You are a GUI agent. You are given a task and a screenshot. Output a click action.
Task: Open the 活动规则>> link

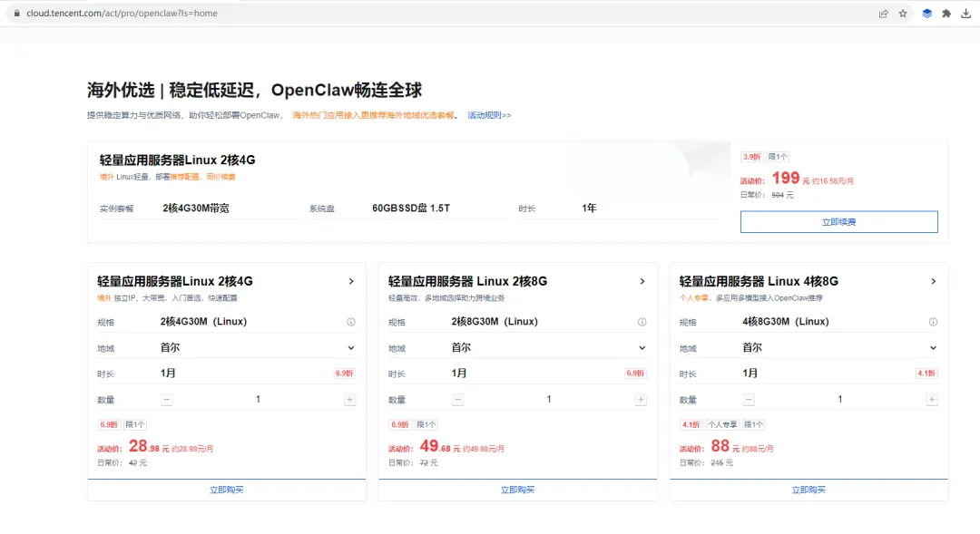pos(489,115)
